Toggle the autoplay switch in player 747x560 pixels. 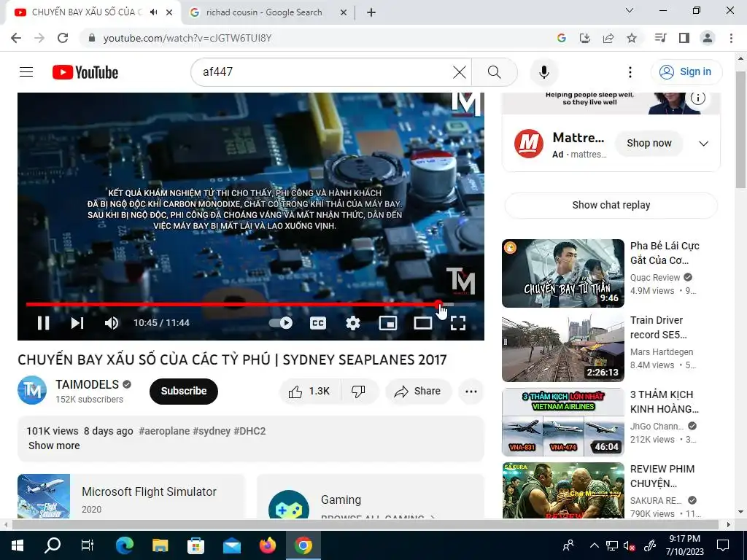281,323
